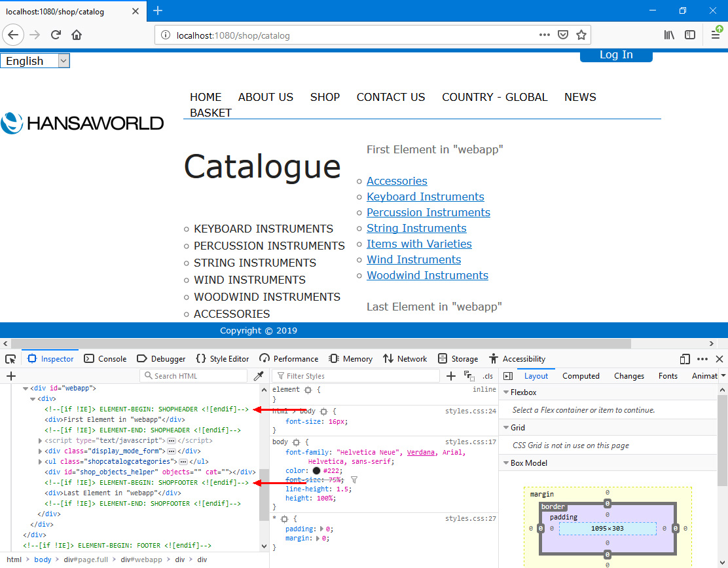This screenshot has height=568, width=728.
Task: Collapse the div id="webapp" node
Action: click(26, 388)
